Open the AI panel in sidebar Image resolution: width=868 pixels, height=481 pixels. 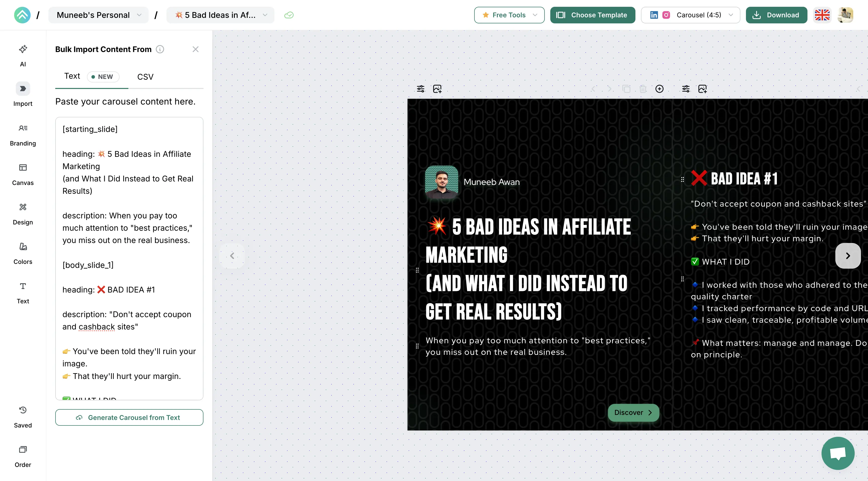[23, 56]
